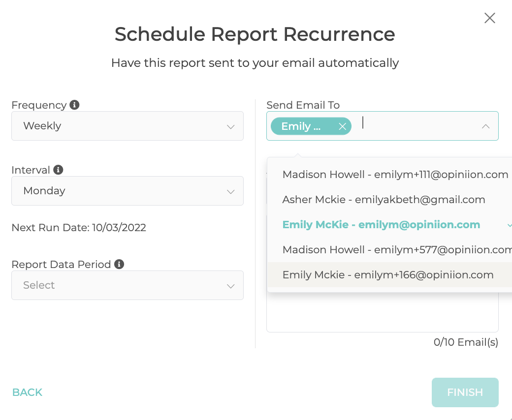Select Emily Mckie emilym+166 option
Viewport: 512px width, 420px height.
390,275
